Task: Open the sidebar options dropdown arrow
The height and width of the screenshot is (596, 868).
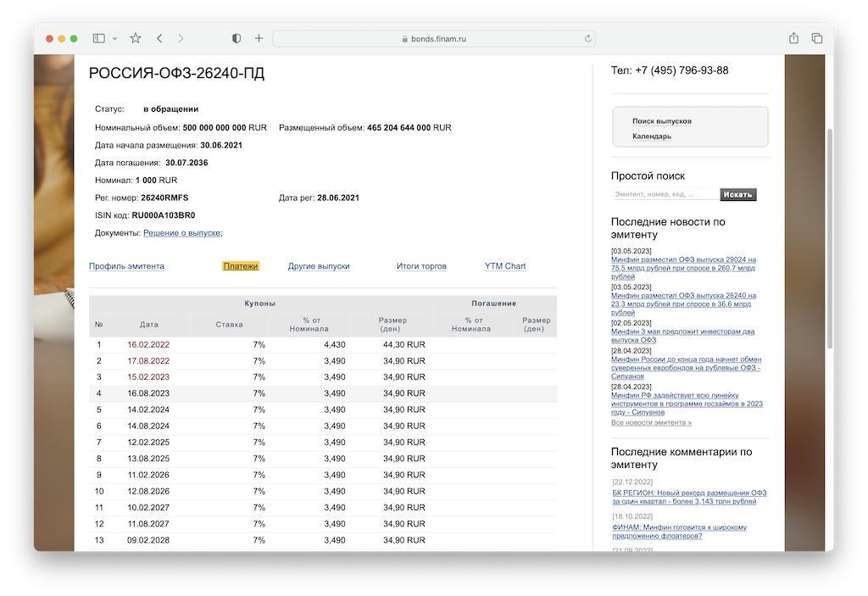Action: (114, 39)
